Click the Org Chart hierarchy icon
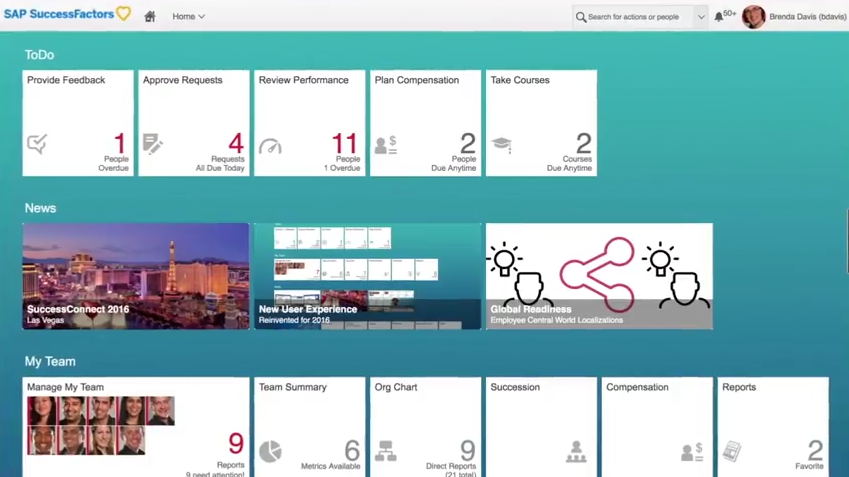849x477 pixels. (386, 452)
